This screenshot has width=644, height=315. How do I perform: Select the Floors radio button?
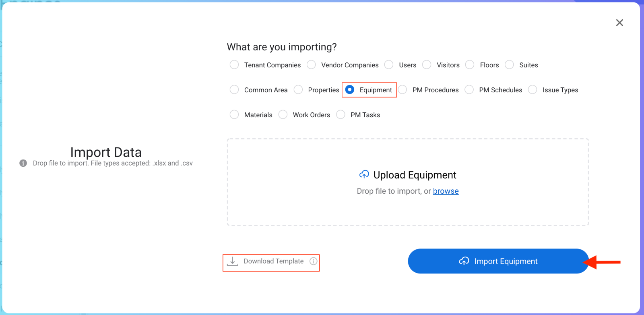point(470,65)
